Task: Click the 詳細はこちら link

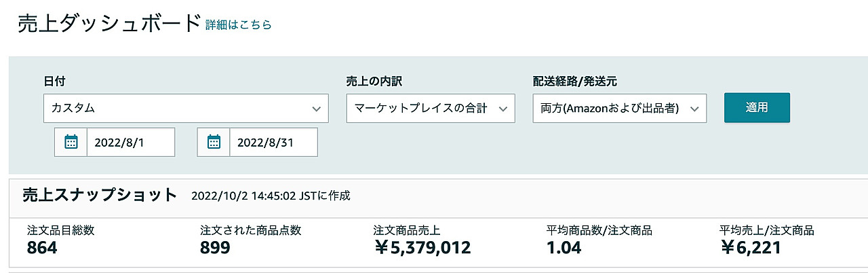Action: point(238,25)
